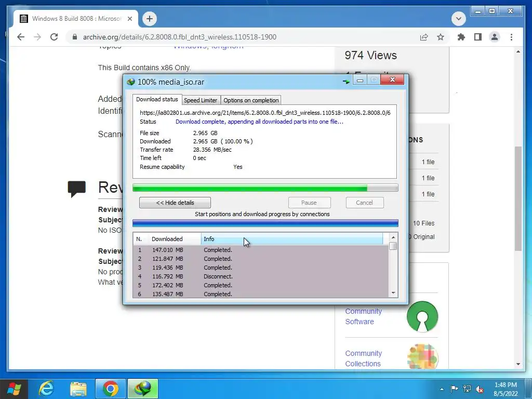Click the download URL text in IDM
This screenshot has height=399, width=532.
coord(265,113)
